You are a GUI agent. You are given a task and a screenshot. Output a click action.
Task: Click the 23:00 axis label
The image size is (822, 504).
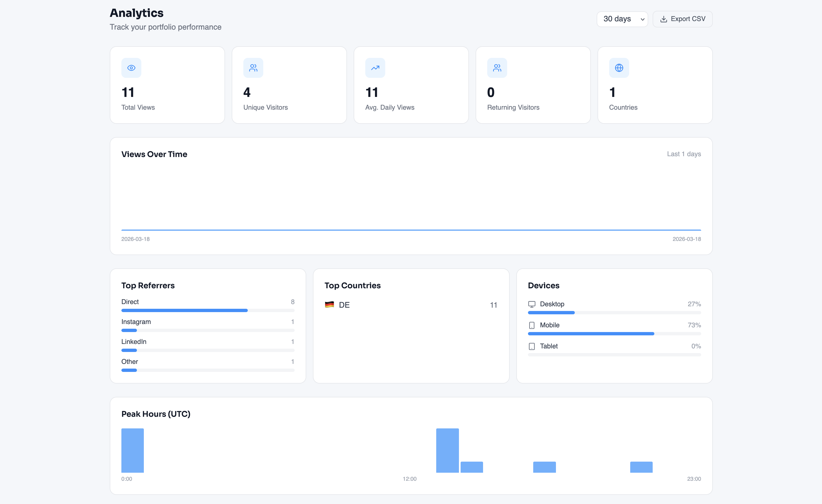click(x=694, y=479)
